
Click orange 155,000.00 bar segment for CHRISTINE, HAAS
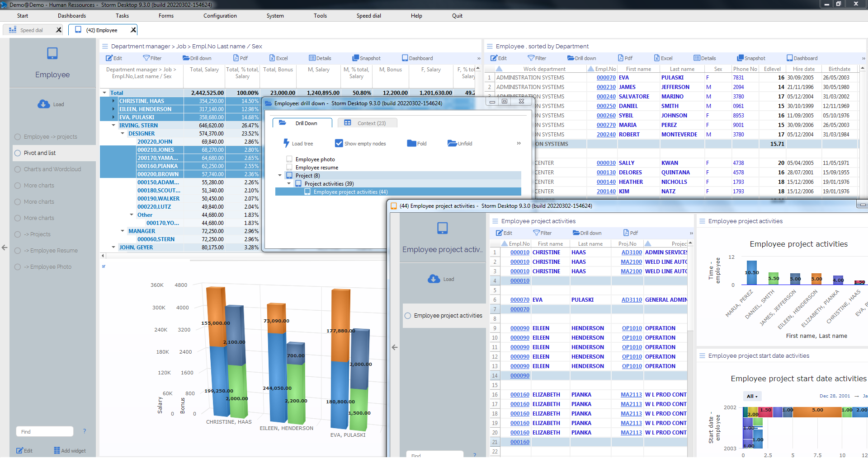click(x=216, y=316)
